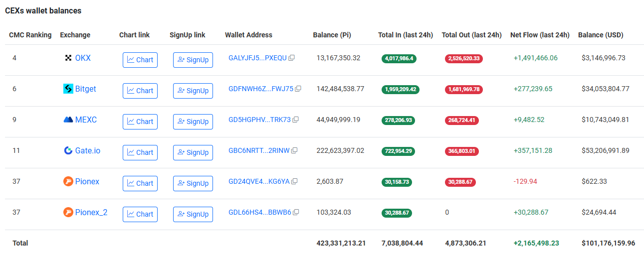Image resolution: width=644 pixels, height=255 pixels.
Task: Copy the Pionex wallet address icon
Action: click(x=295, y=181)
